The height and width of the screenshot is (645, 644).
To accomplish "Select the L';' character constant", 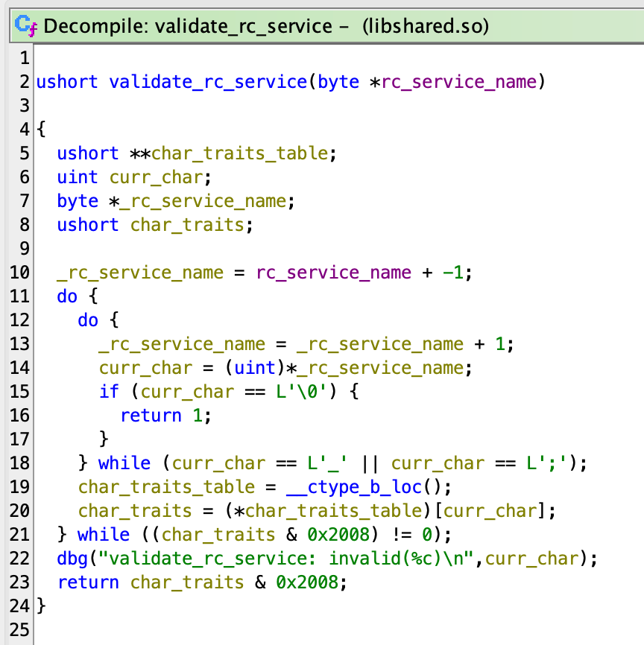I will click(x=547, y=463).
